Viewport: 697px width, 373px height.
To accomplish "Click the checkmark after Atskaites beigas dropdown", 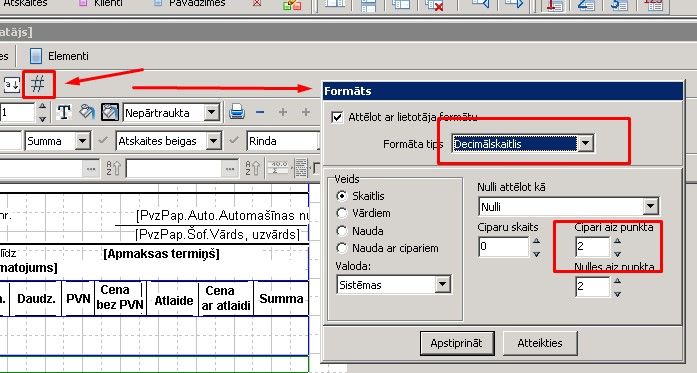I will [x=234, y=140].
